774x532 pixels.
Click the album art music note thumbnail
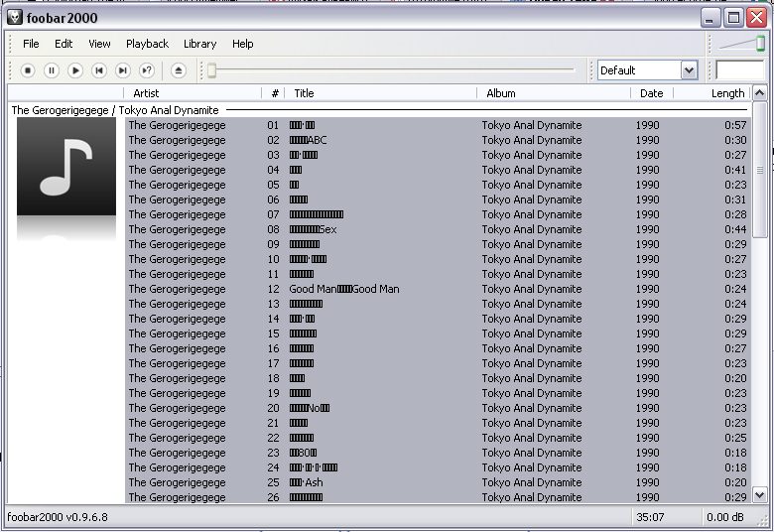point(66,168)
